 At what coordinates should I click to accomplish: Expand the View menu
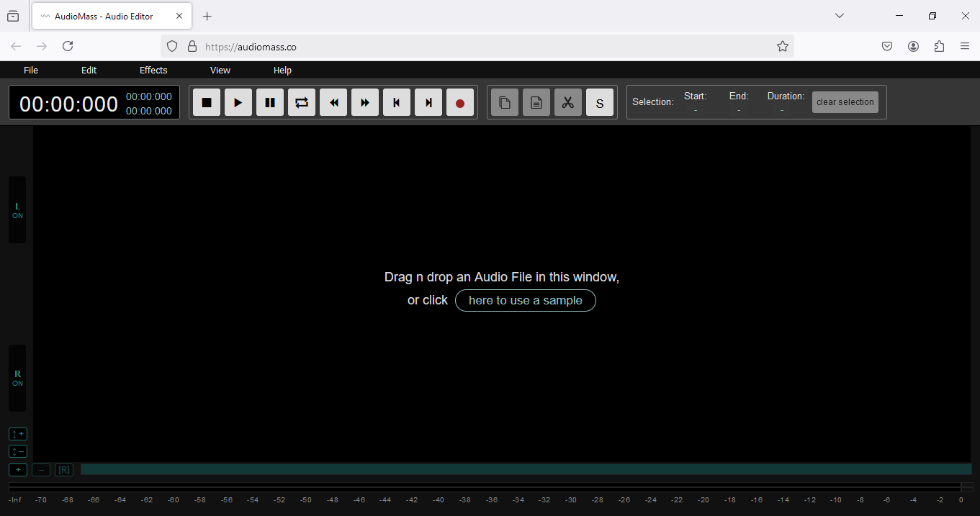[220, 71]
